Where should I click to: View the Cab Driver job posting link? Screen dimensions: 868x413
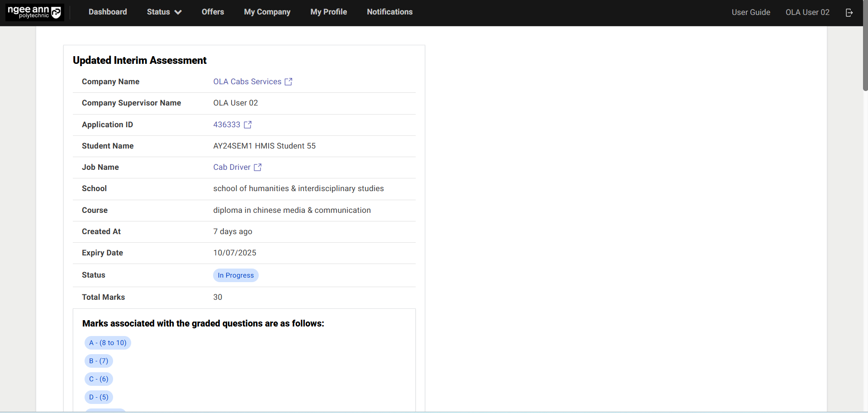tap(232, 167)
